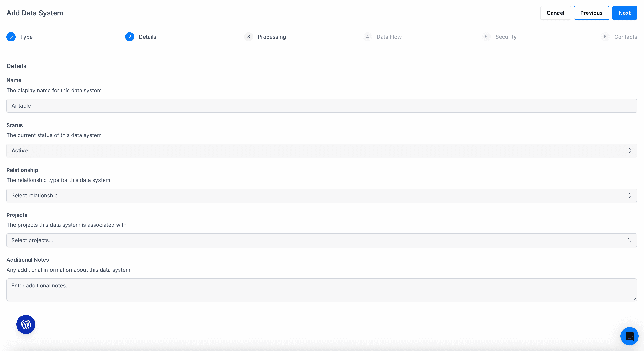Switch to the Data Flow step
This screenshot has width=644, height=351.
[389, 37]
